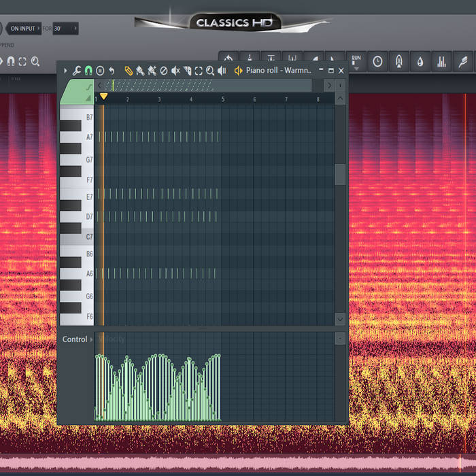Open the piano roll options menu arrow
This screenshot has height=476, width=476.
66,71
